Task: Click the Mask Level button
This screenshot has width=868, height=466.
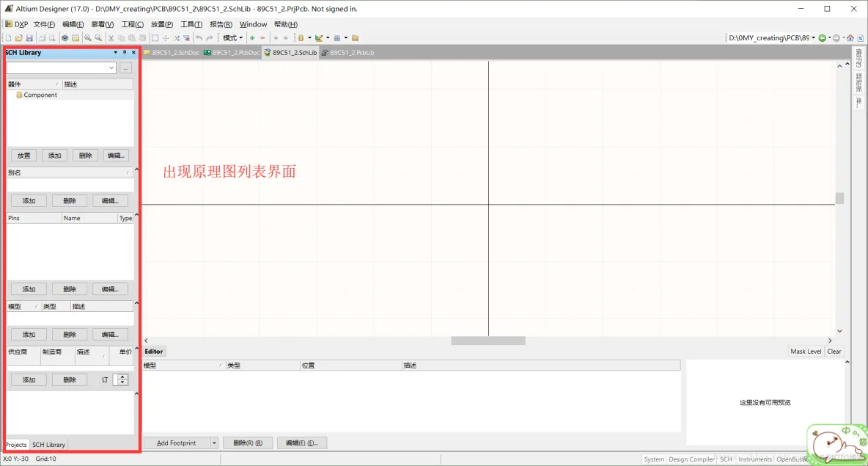Action: (806, 352)
